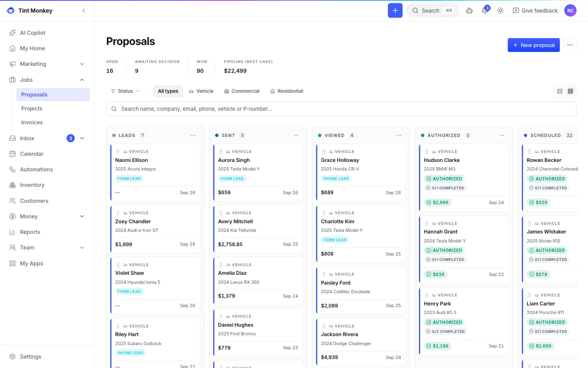Screen dimensions: 588x368
Task: Collapse the sidebar with the chevron
Action: [x=84, y=11]
